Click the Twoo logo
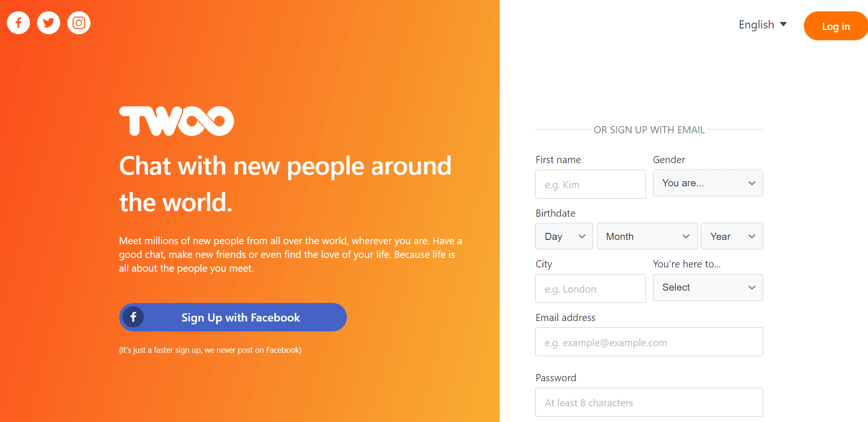 [176, 121]
